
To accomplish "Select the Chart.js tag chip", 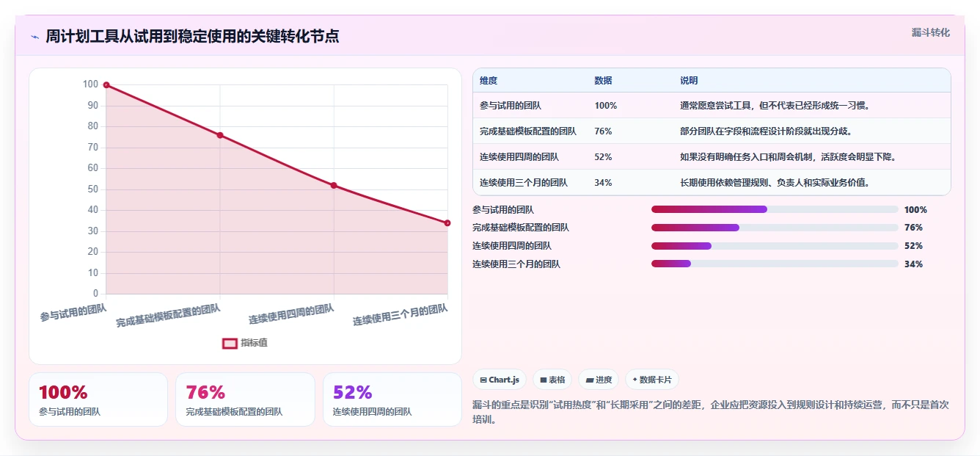I will (x=500, y=380).
